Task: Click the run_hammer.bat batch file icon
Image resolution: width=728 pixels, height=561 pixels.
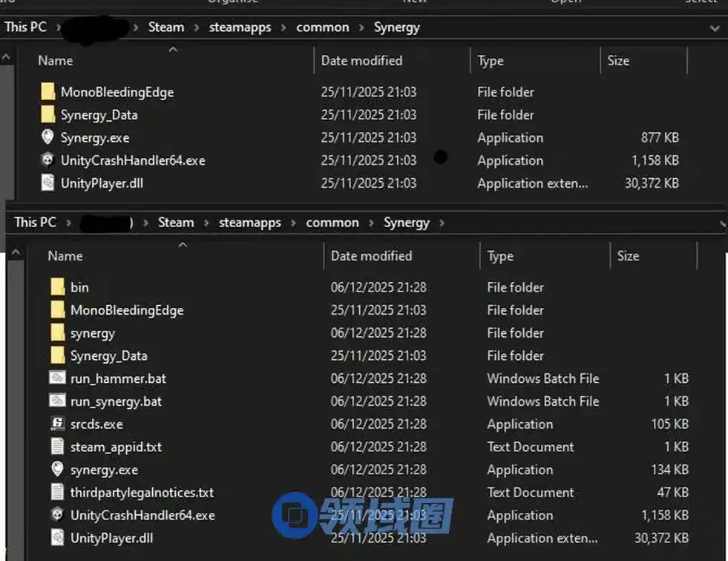Action: (x=58, y=378)
